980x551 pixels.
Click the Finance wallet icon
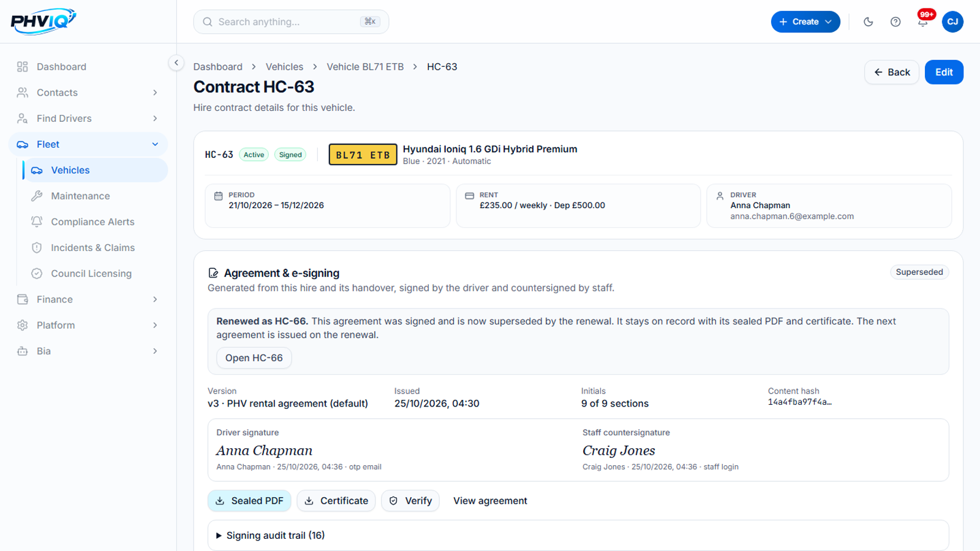click(23, 299)
